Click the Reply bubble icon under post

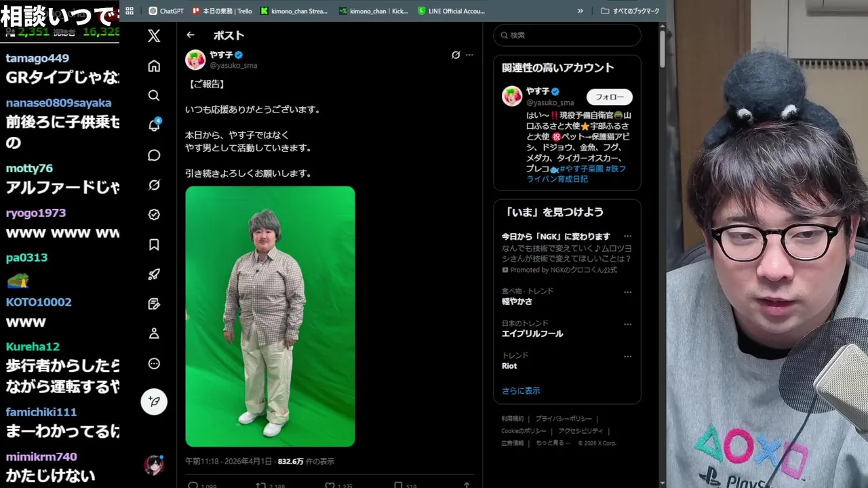pyautogui.click(x=193, y=485)
